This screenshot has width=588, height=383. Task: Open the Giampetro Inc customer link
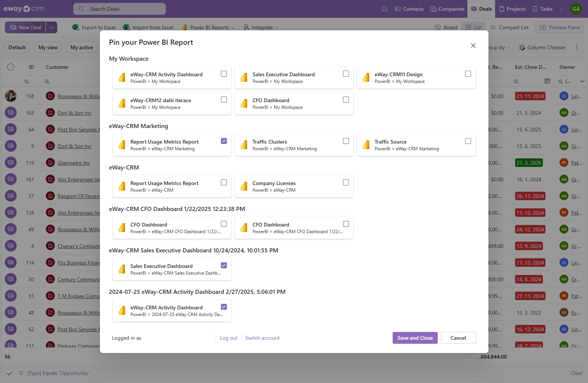[74, 163]
